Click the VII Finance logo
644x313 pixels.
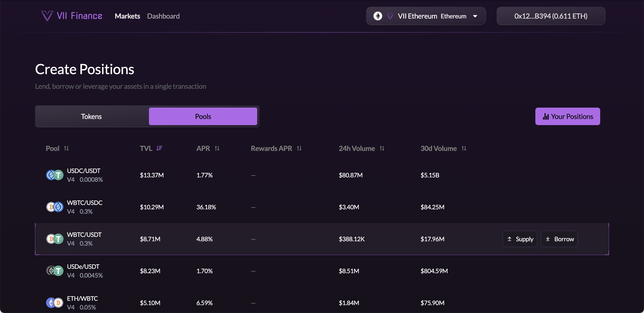click(71, 16)
